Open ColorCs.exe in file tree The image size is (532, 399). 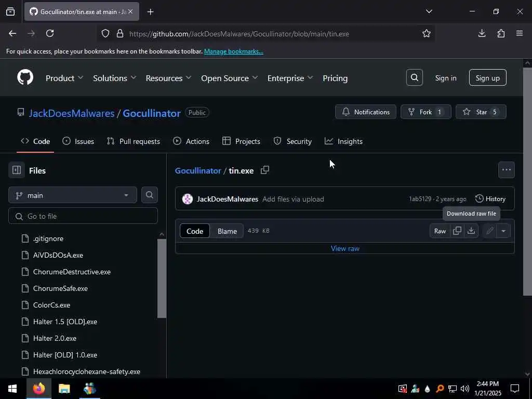(51, 305)
